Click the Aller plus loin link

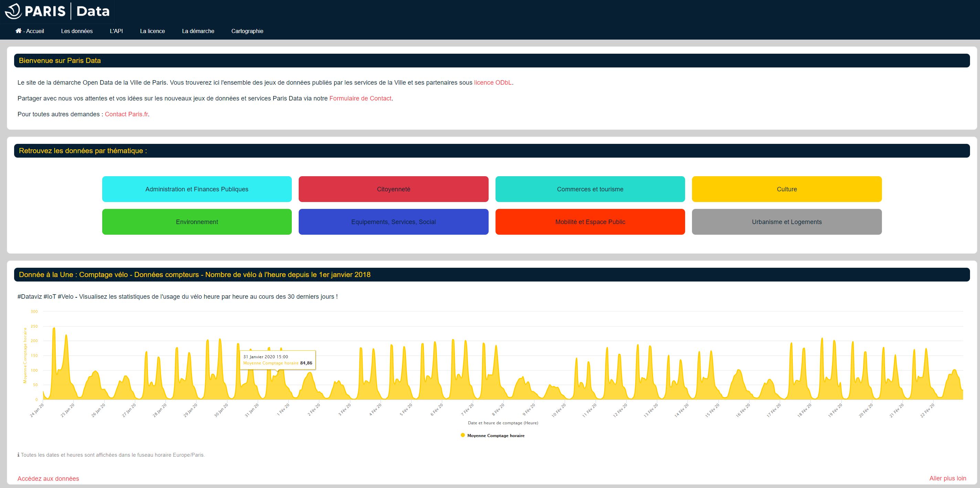coord(948,478)
